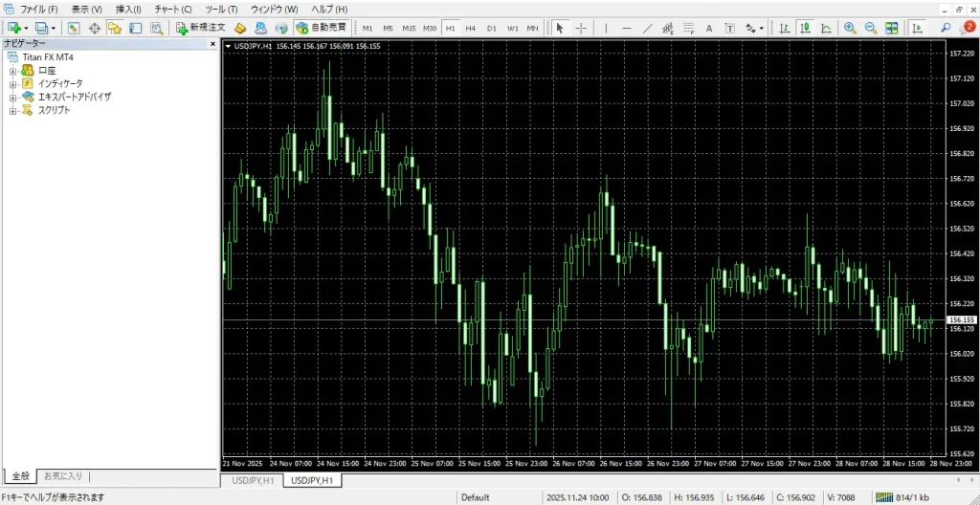The width and height of the screenshot is (980, 505).
Task: Open the search magnifier icon
Action: tap(946, 28)
